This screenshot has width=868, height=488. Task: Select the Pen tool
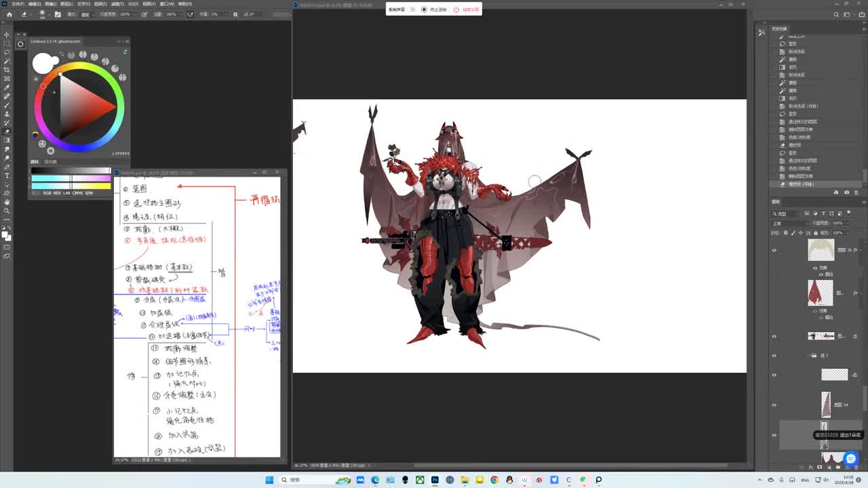pyautogui.click(x=7, y=167)
